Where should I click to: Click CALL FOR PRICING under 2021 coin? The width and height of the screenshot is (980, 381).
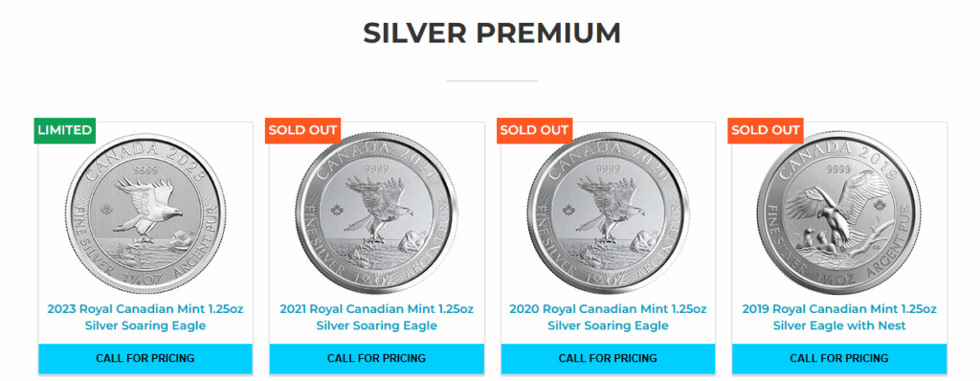coord(377,358)
